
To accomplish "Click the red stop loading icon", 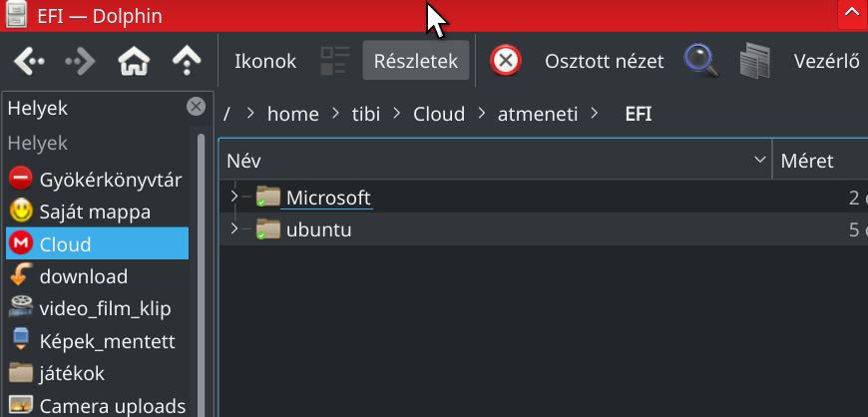I will point(506,61).
